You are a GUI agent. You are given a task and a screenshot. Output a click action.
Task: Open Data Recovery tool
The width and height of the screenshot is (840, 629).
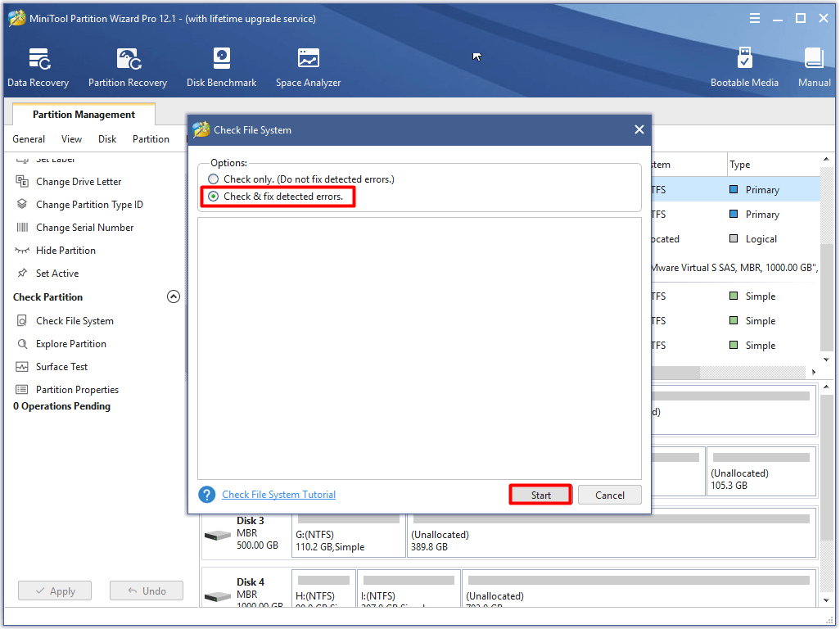coord(38,67)
